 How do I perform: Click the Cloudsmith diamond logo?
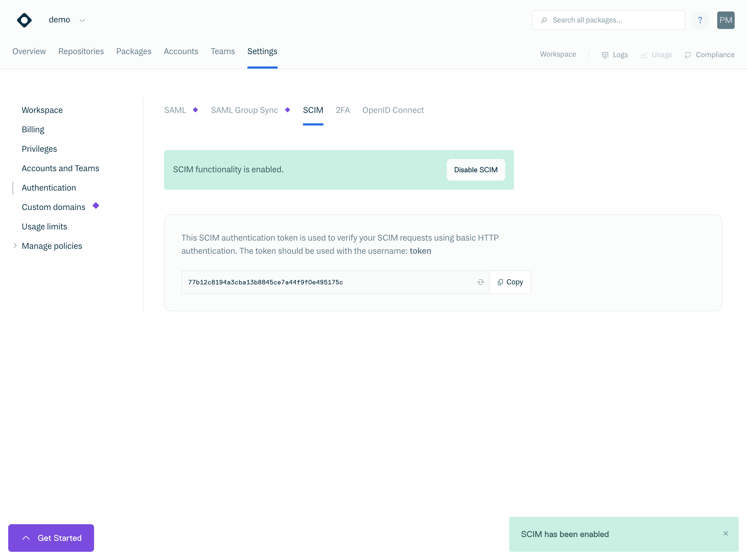pos(24,20)
